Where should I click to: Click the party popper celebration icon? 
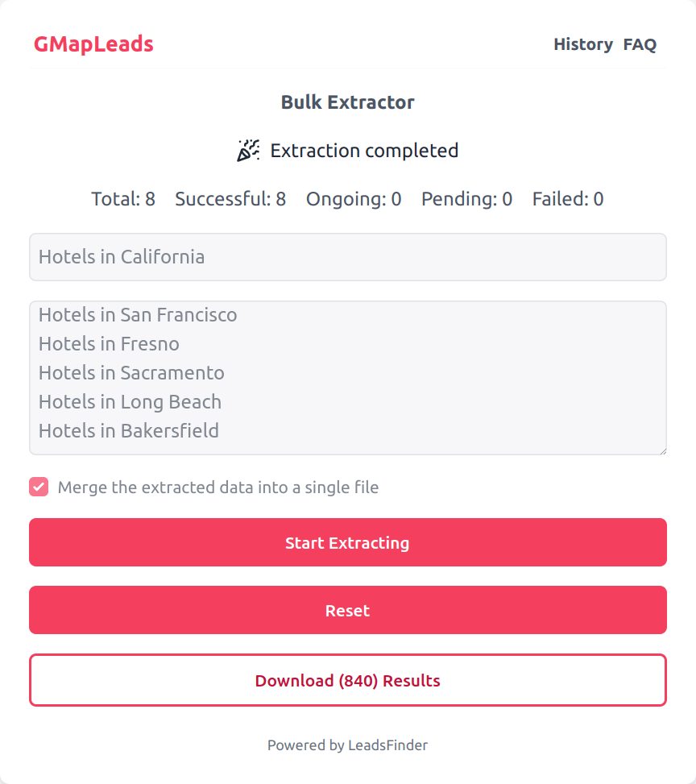[x=248, y=151]
